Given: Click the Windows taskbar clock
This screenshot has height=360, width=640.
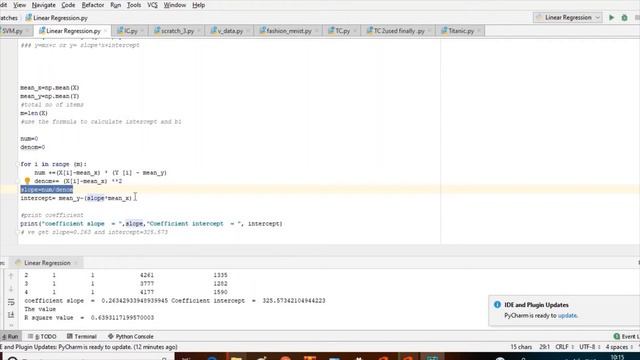Looking at the screenshot, I should [618, 358].
